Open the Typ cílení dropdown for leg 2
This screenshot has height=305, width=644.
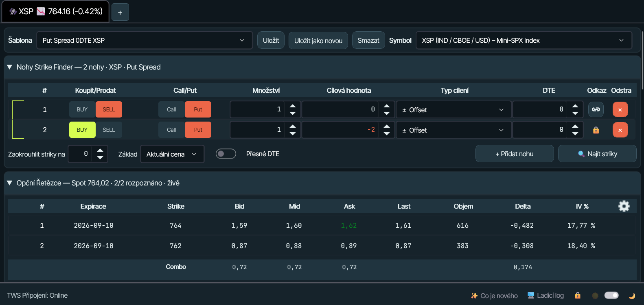(x=453, y=130)
